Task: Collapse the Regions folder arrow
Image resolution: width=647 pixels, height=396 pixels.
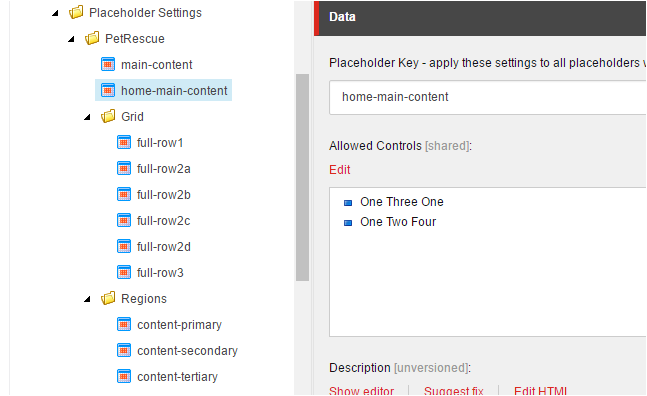Action: 87,299
